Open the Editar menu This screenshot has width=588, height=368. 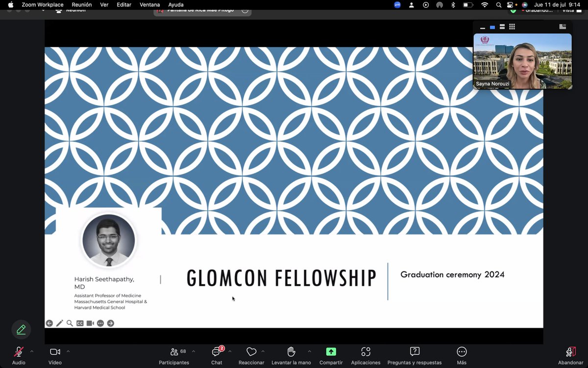[124, 4]
